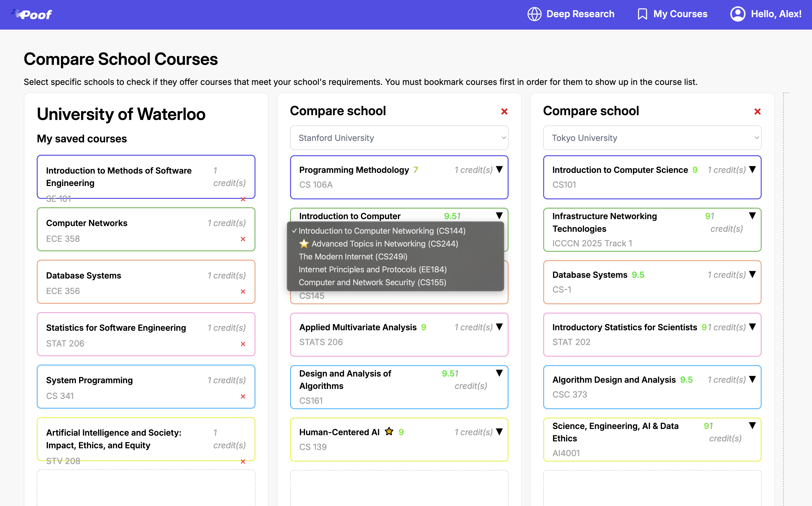The height and width of the screenshot is (506, 812).
Task: Open Tokyo University school dropdown
Action: pos(652,138)
